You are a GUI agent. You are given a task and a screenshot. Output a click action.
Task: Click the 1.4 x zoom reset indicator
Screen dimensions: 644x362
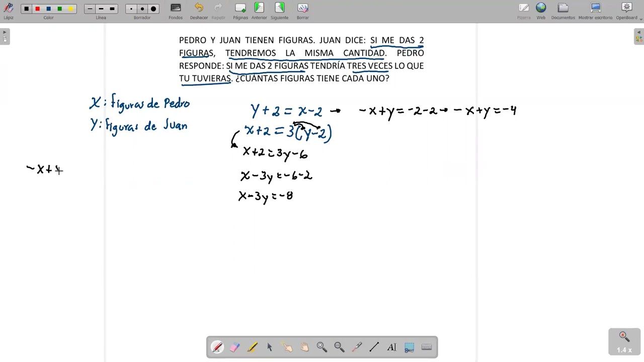624,342
